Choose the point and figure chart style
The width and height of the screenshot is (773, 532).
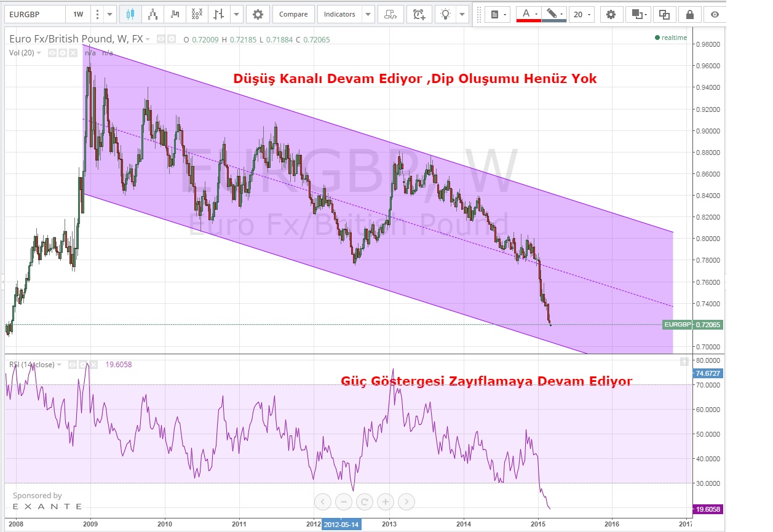coord(197,14)
